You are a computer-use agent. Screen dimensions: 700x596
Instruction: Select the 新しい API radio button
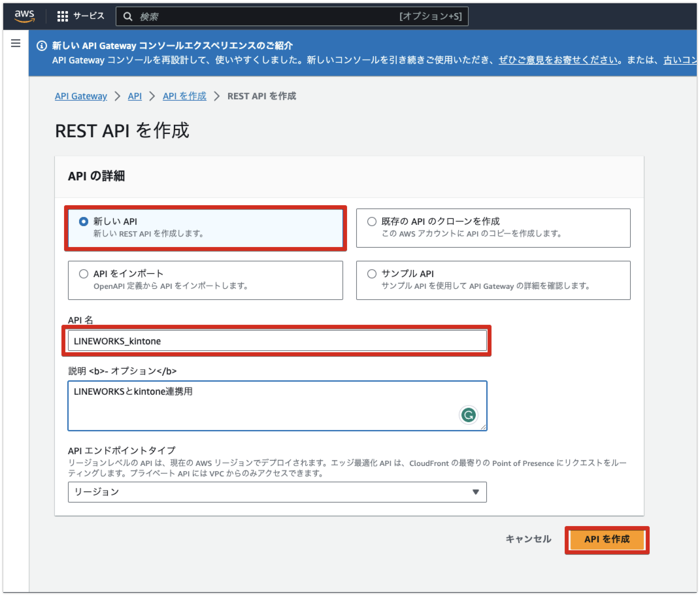click(x=83, y=222)
